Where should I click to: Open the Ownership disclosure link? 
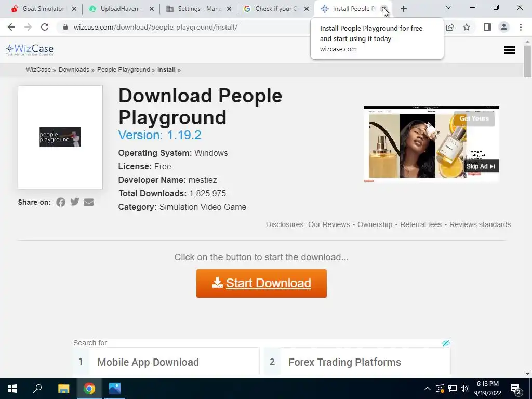(375, 224)
